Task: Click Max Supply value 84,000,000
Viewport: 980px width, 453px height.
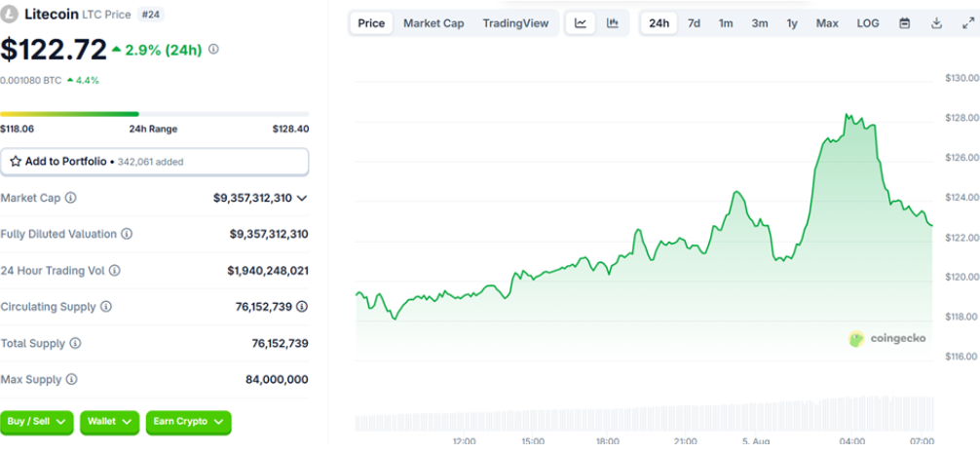Action: pos(277,379)
